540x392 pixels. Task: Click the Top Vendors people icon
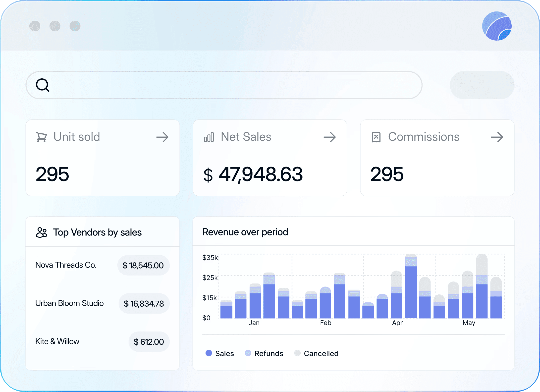[x=42, y=232]
